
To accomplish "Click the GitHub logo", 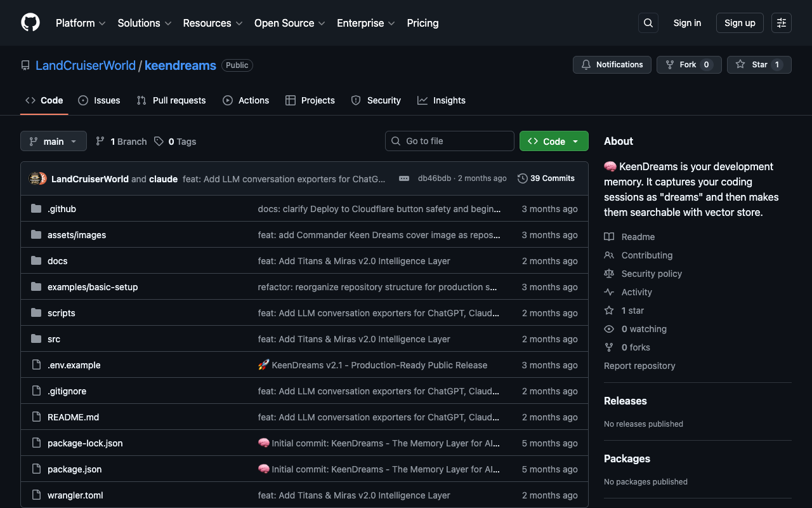I will pyautogui.click(x=30, y=23).
